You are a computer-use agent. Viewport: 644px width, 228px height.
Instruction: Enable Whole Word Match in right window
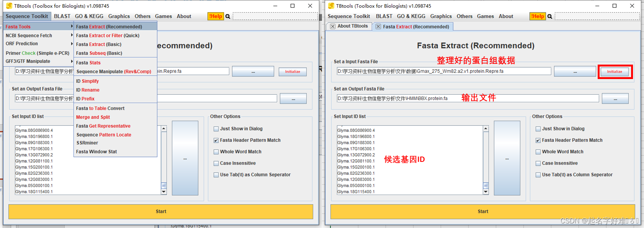[x=538, y=152]
